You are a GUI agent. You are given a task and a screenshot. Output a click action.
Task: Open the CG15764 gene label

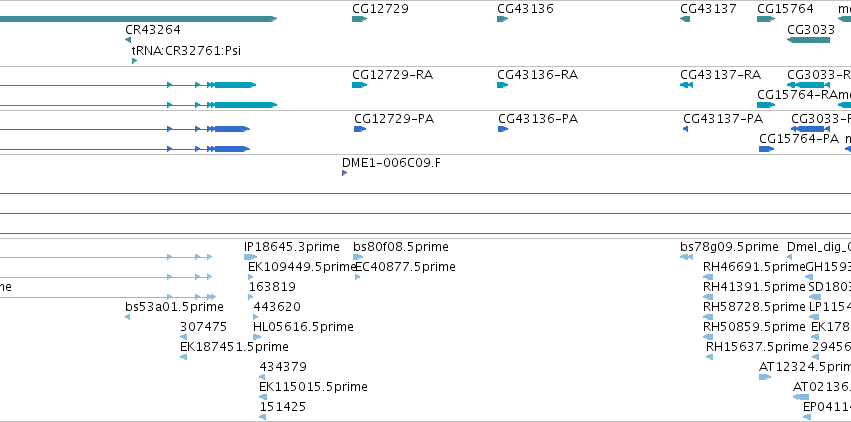click(x=785, y=9)
